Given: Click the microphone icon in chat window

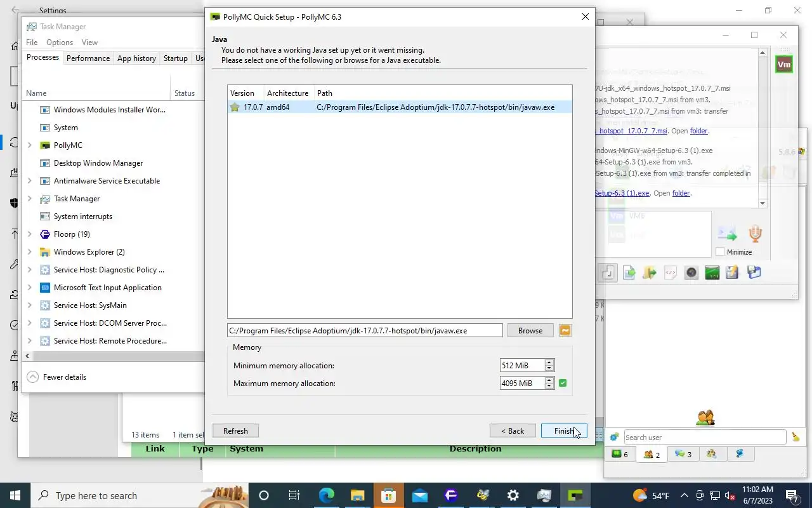Looking at the screenshot, I should [x=755, y=233].
